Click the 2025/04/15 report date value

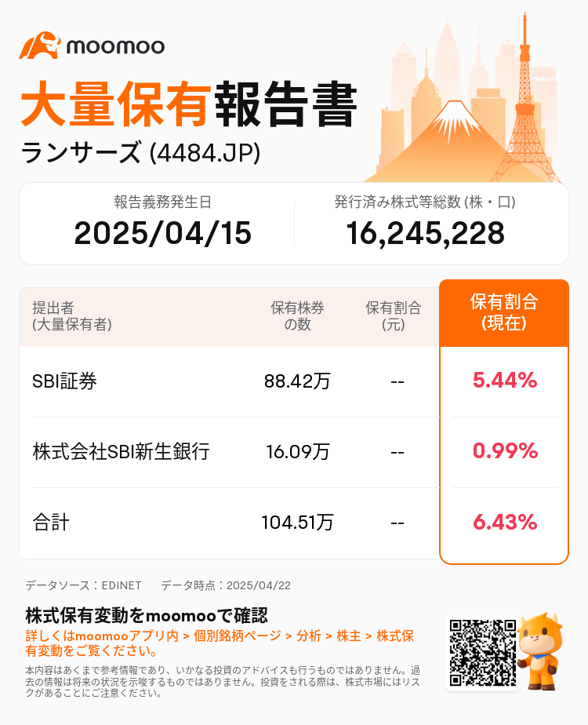[162, 232]
